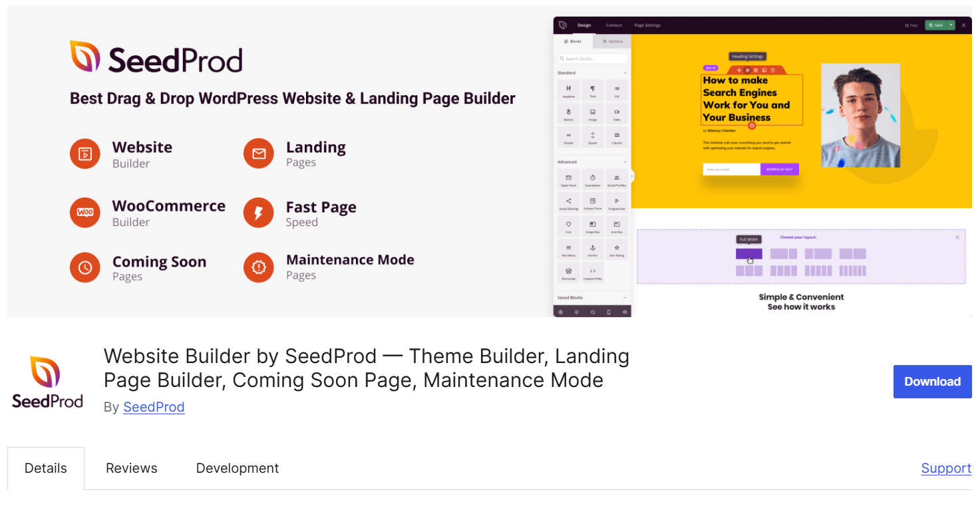This screenshot has height=508, width=980.
Task: Click the SeedProd plugin logo beside title
Action: pos(47,382)
